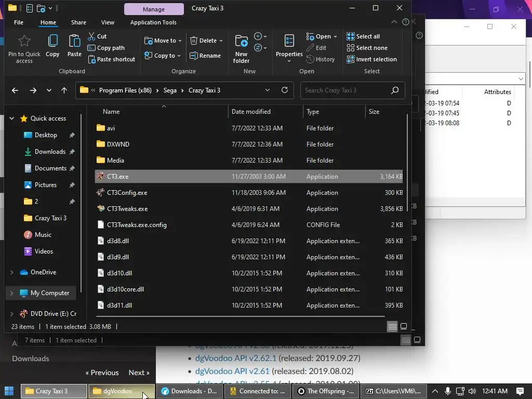Switch to the View ribbon tab
This screenshot has height=399, width=532.
tap(108, 22)
